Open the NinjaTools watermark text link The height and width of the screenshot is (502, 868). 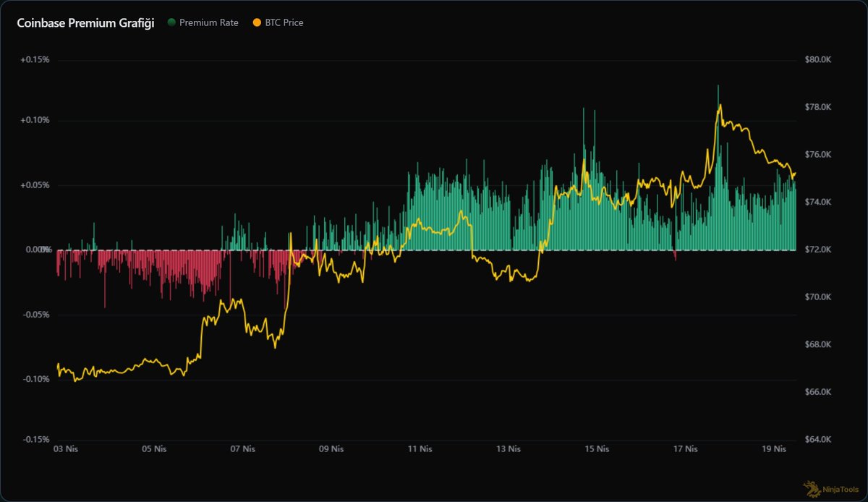(841, 491)
